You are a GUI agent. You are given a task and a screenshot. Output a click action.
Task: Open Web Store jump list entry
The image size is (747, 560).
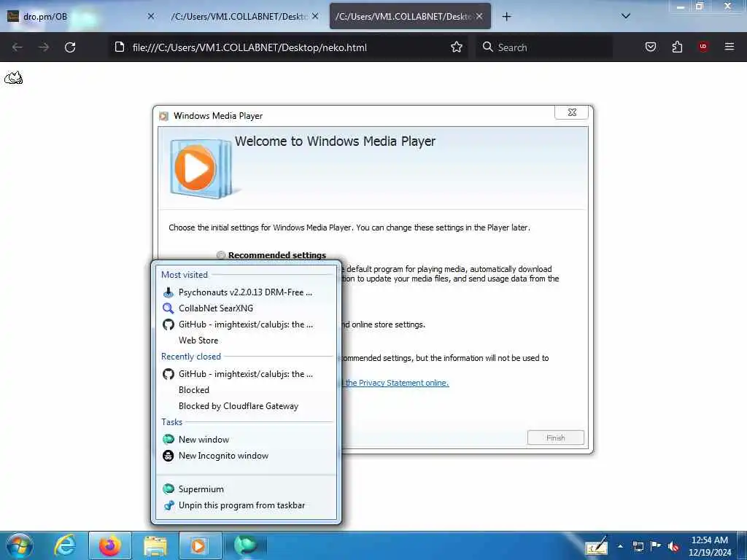click(x=247, y=341)
